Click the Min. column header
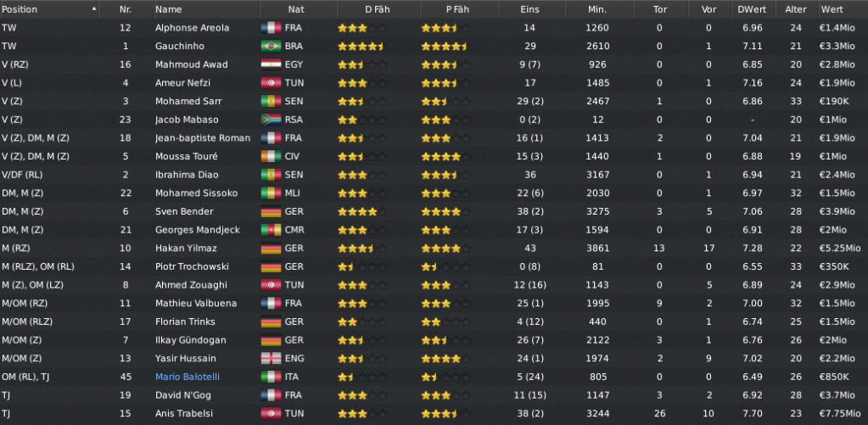Screen dimensions: 868x425 [x=598, y=9]
